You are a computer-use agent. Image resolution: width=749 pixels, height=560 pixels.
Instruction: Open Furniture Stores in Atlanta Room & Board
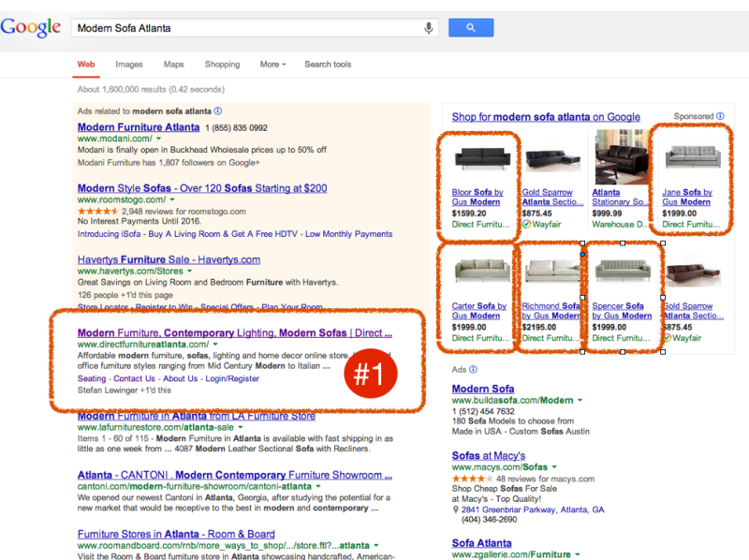(176, 534)
